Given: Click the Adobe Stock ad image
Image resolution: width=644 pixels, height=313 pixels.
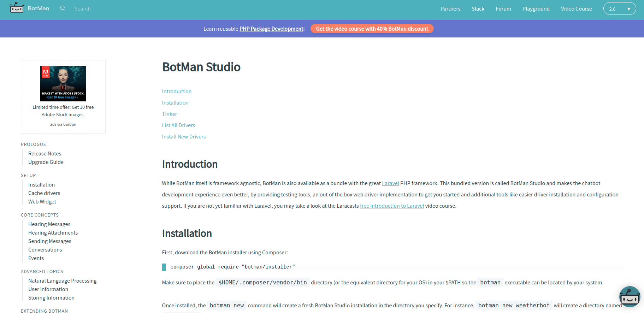Looking at the screenshot, I should (x=63, y=84).
